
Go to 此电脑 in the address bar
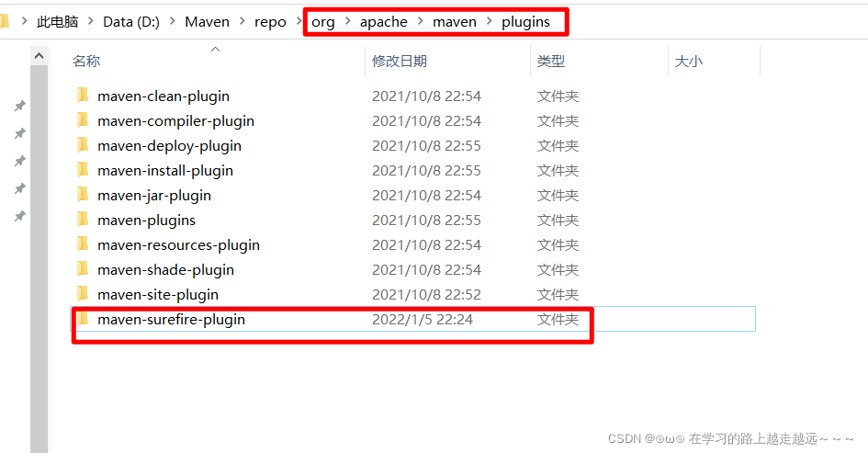[58, 22]
